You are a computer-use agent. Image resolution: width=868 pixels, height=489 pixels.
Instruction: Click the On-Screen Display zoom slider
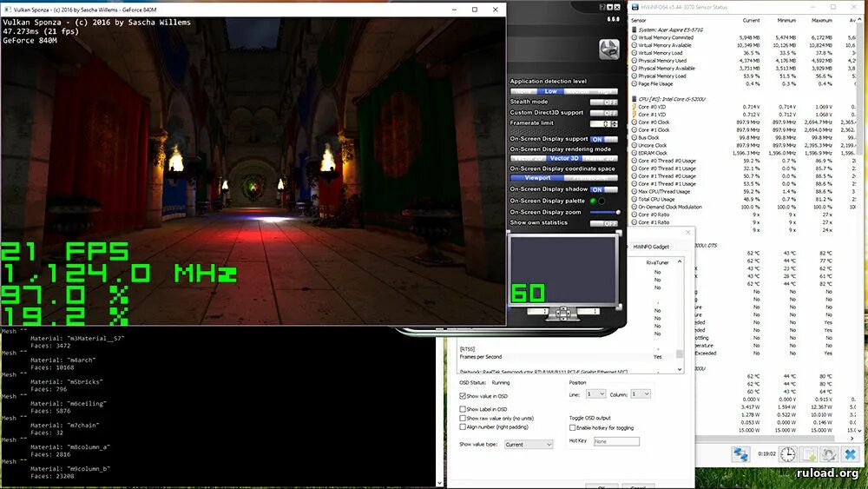pyautogui.click(x=604, y=212)
